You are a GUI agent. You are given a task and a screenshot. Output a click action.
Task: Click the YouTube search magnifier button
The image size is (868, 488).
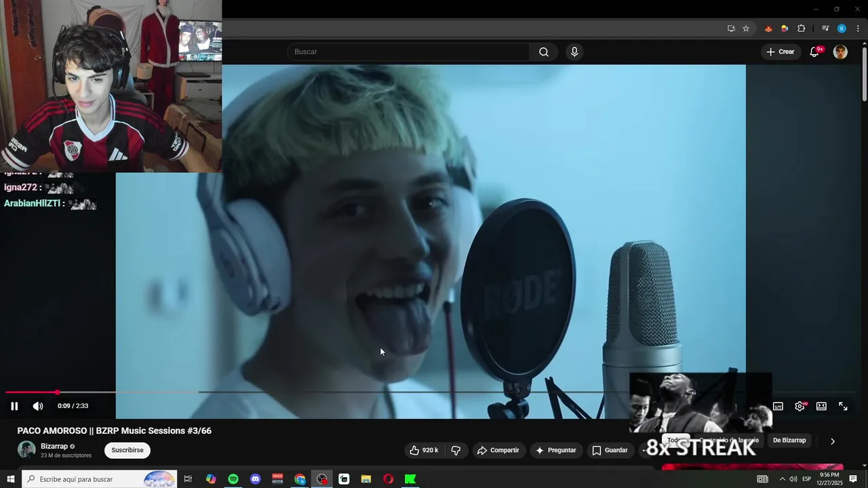[x=544, y=52]
